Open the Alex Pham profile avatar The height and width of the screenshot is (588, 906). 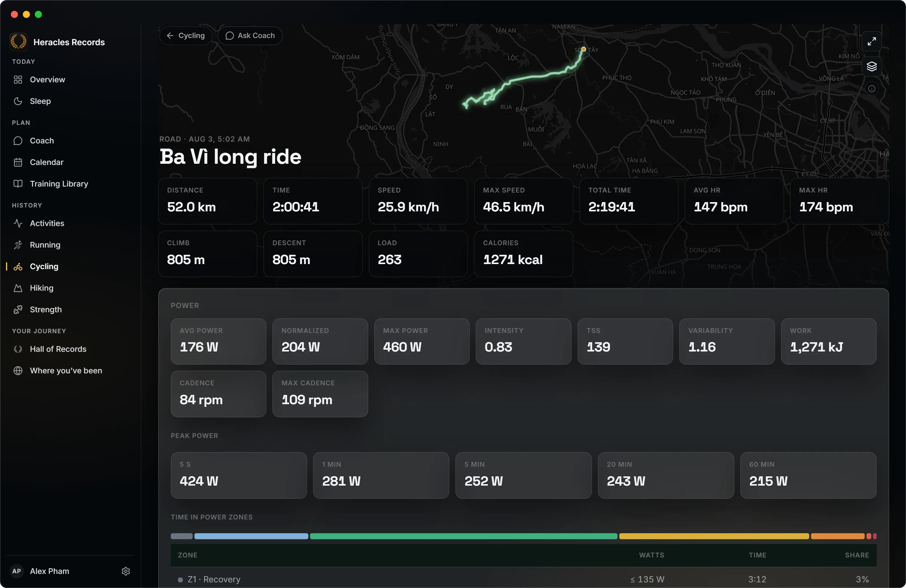17,571
